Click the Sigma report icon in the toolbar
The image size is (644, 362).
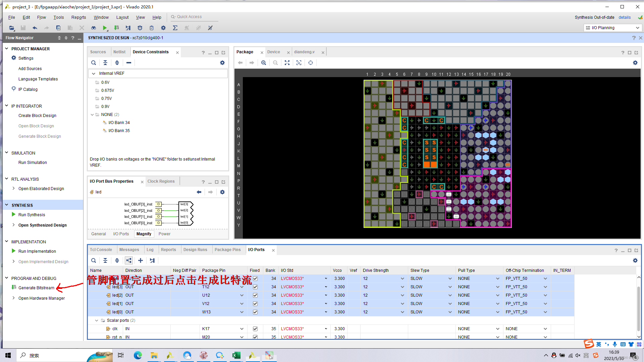[175, 28]
